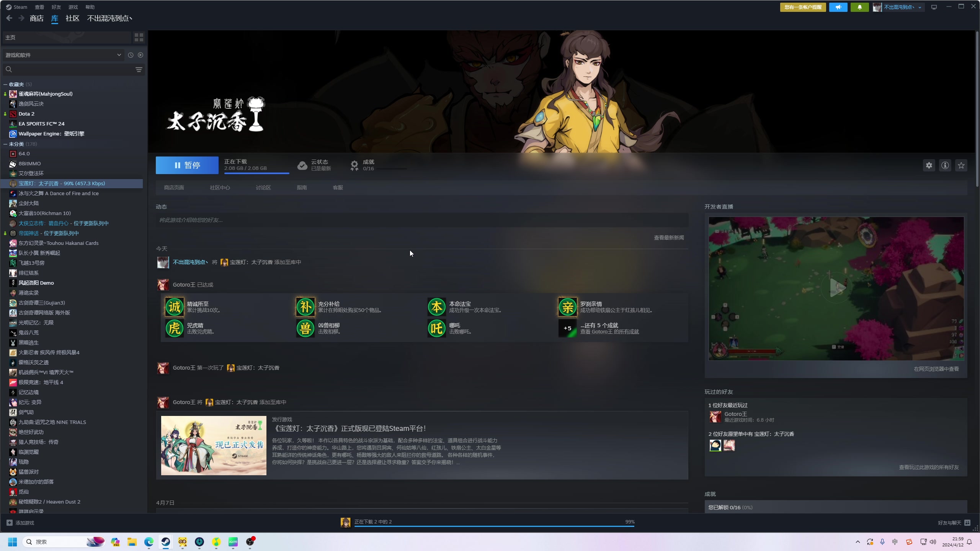This screenshot has width=980, height=551.
Task: Click the yellow account alert button
Action: [x=803, y=7]
